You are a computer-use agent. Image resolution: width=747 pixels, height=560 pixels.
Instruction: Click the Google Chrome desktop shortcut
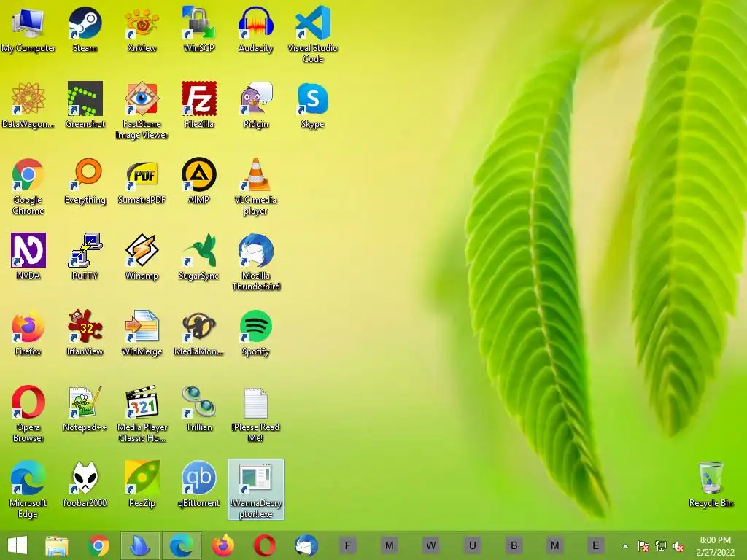click(x=28, y=186)
